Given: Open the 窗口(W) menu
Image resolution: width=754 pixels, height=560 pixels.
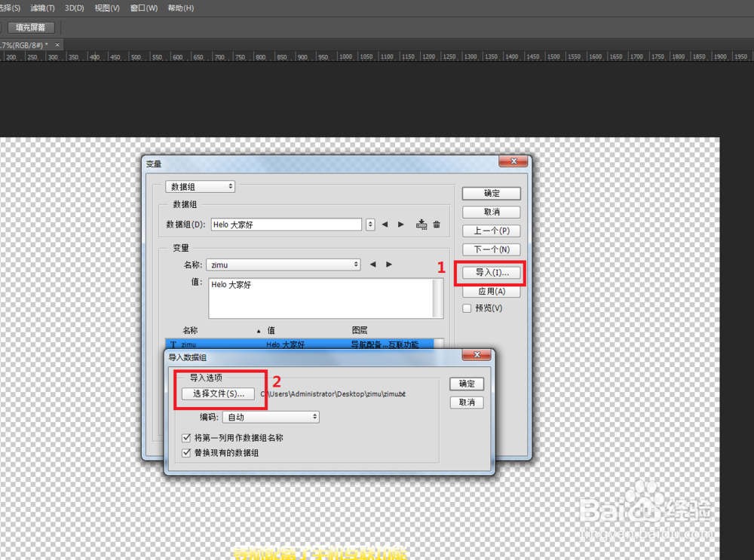Looking at the screenshot, I should [144, 8].
